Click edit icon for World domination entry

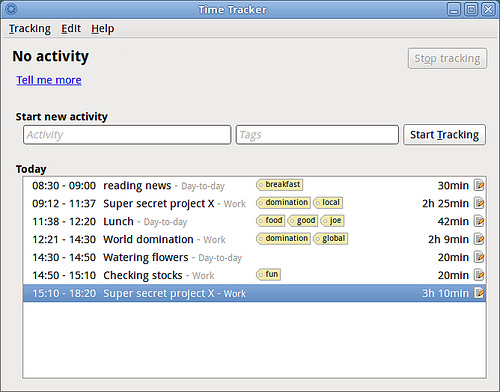coord(479,239)
